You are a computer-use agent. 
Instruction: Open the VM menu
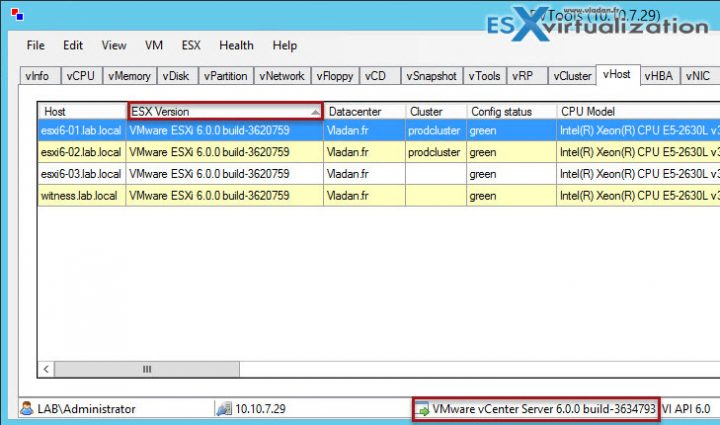[x=154, y=45]
